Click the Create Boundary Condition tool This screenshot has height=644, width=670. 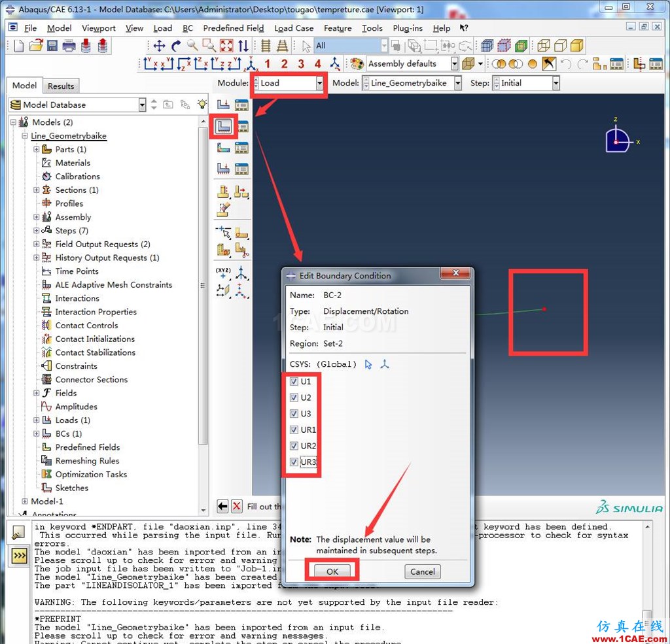point(224,126)
